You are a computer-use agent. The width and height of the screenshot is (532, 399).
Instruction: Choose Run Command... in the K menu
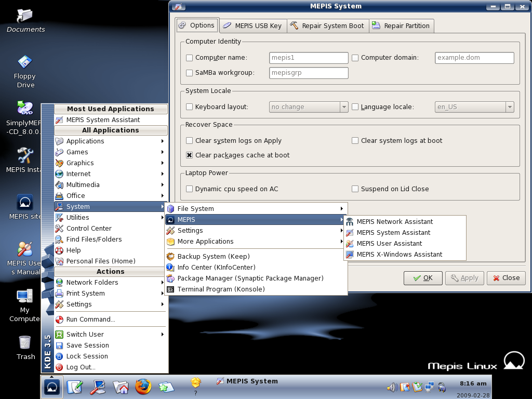click(x=111, y=320)
